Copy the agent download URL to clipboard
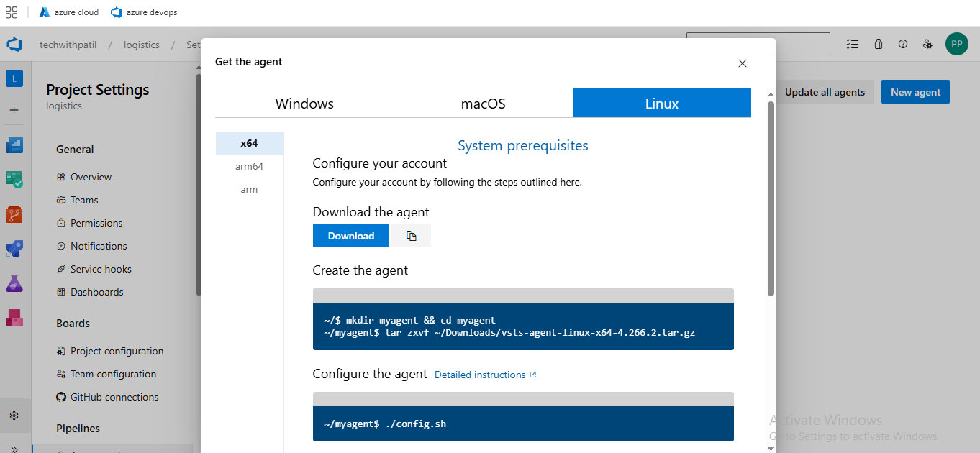 [411, 236]
